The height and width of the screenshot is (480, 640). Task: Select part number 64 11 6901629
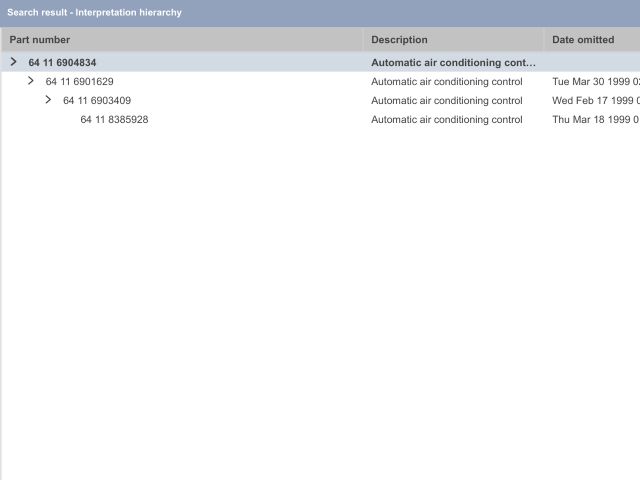79,81
